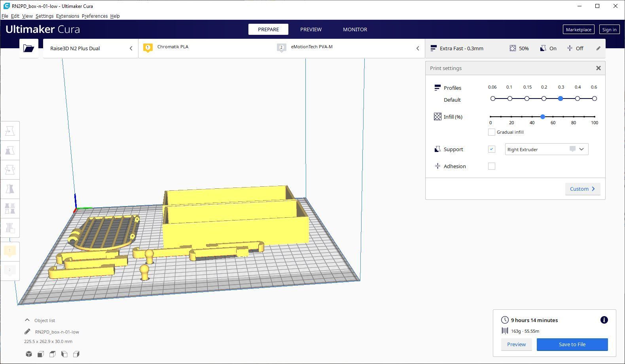625x364 pixels.
Task: Switch to the PREVIEW tab
Action: [x=311, y=29]
